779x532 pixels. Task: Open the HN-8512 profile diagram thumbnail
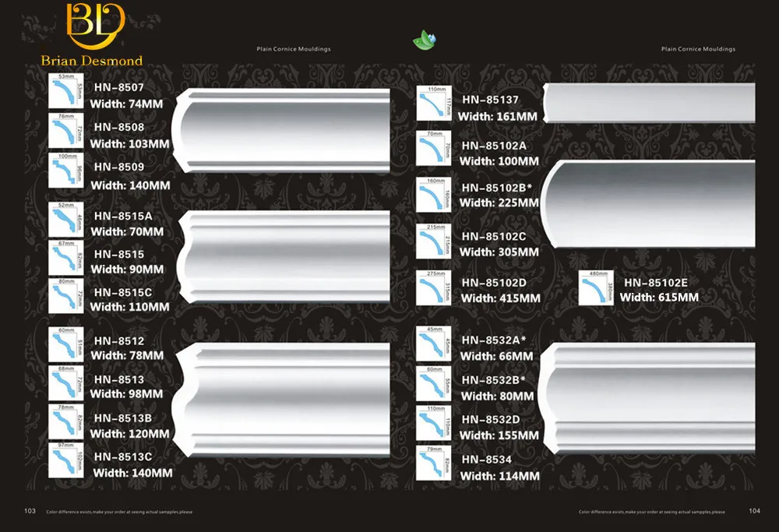(x=66, y=345)
